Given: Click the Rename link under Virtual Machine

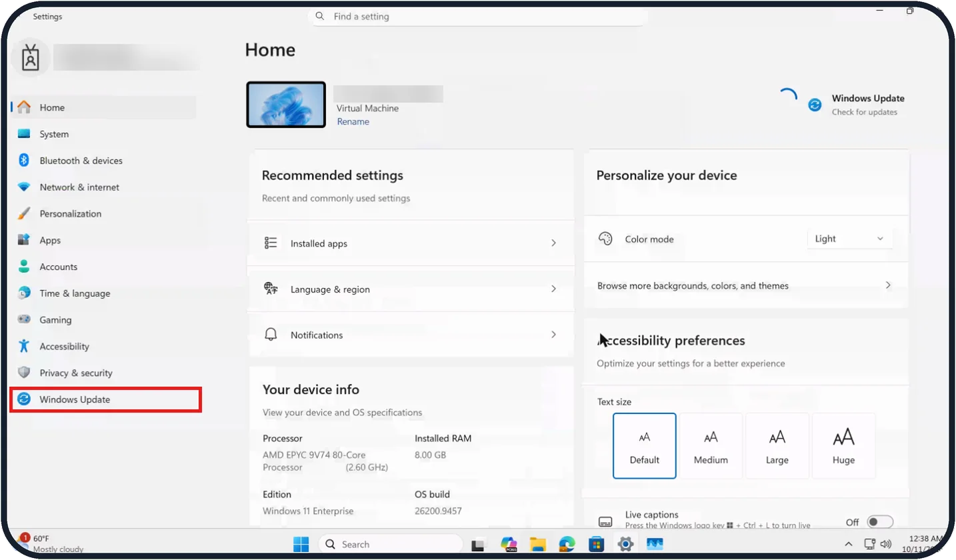Looking at the screenshot, I should tap(353, 122).
